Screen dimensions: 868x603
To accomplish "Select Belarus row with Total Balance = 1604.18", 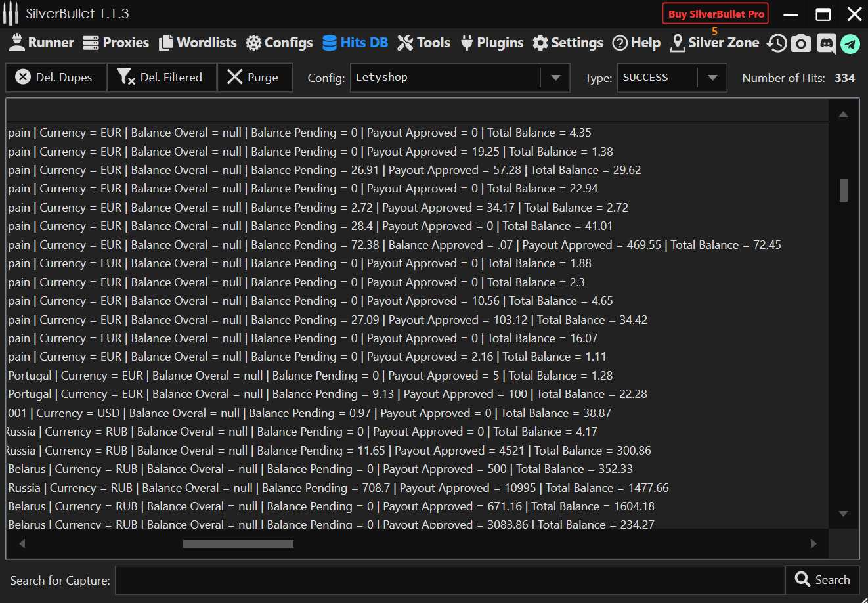I will click(x=418, y=506).
